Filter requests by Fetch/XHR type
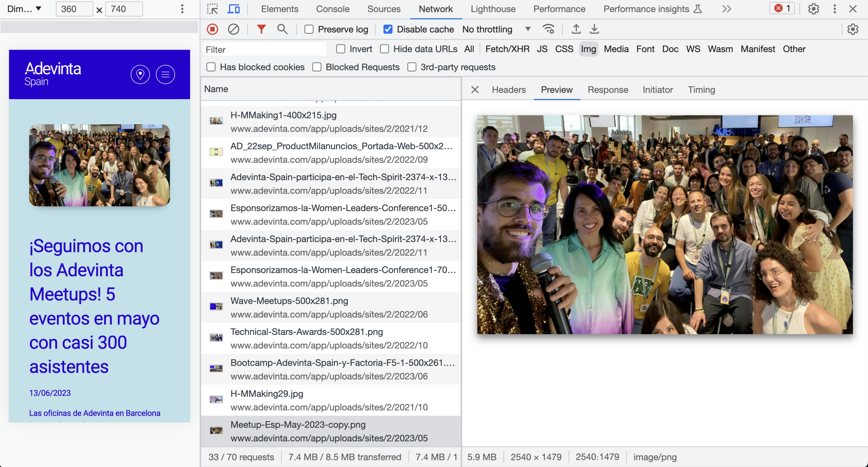Screen dimensions: 868x467 tap(507, 49)
